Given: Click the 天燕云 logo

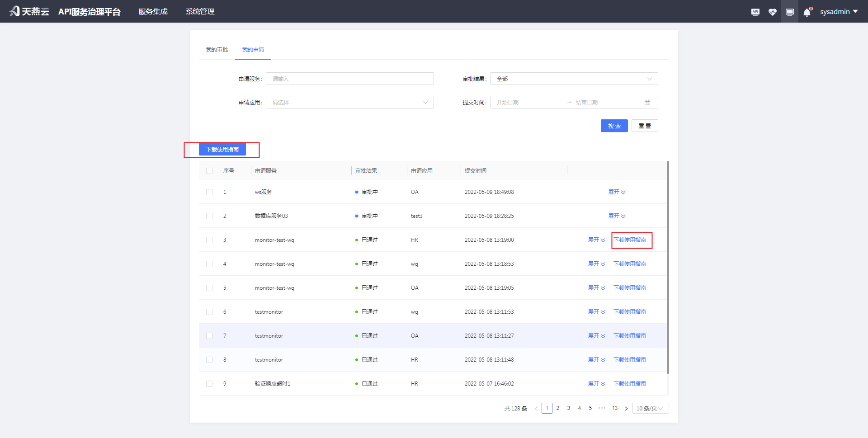Looking at the screenshot, I should pos(29,11).
